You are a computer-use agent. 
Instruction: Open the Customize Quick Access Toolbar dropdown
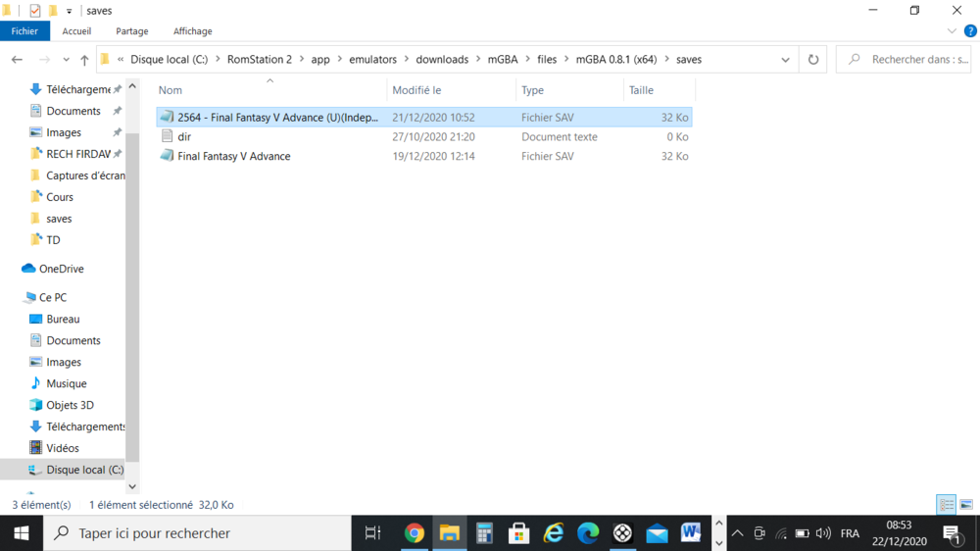tap(70, 11)
